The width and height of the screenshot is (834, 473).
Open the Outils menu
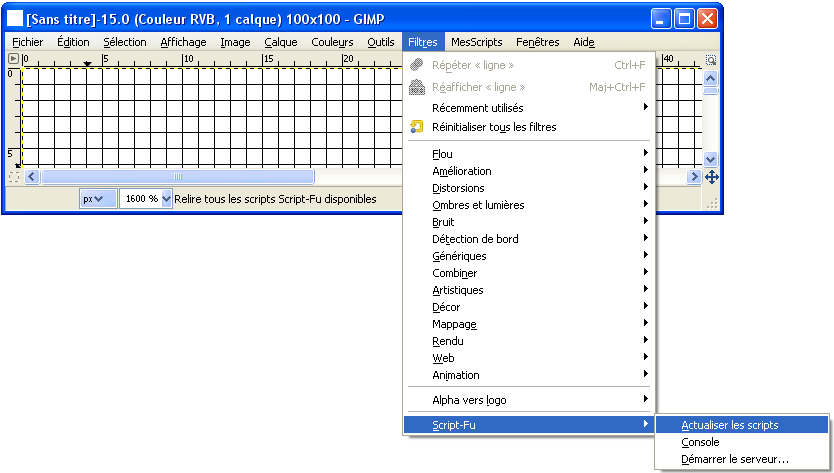(381, 42)
